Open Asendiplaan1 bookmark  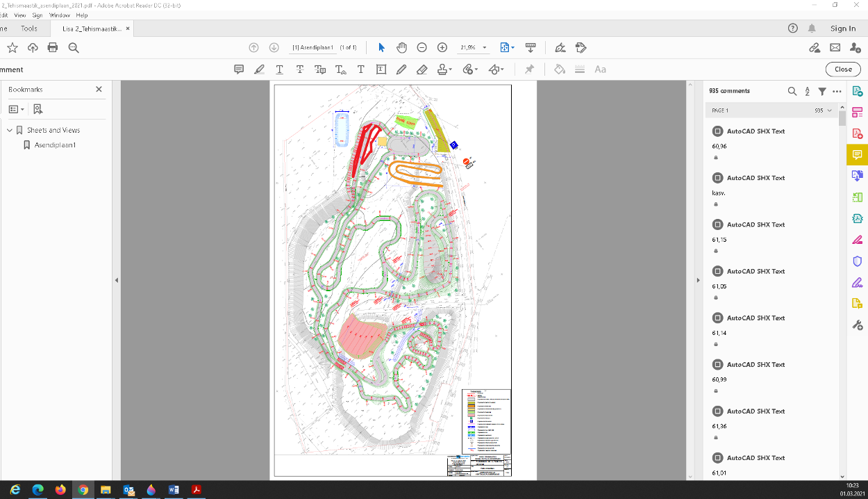coord(55,145)
